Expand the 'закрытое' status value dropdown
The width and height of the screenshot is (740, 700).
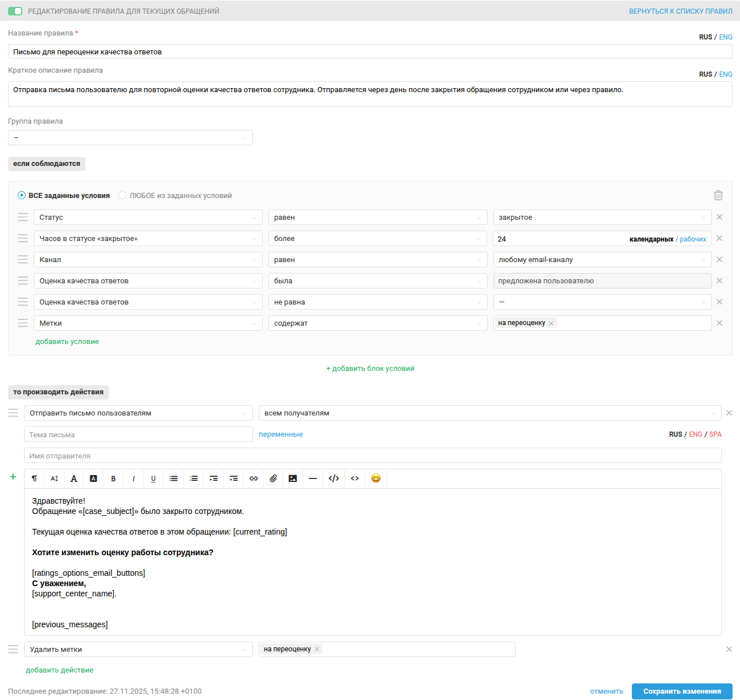coord(602,217)
